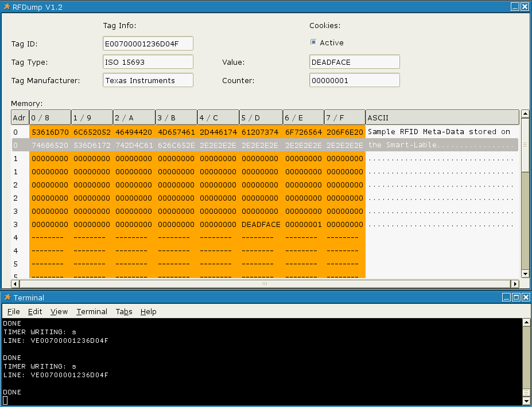Open the Terminal menu in the menu bar
This screenshot has width=532, height=407.
point(92,311)
